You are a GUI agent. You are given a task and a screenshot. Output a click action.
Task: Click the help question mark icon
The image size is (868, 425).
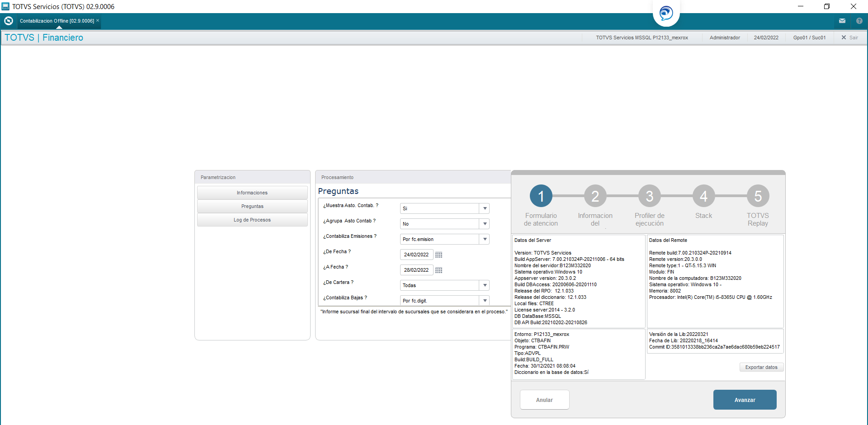click(x=859, y=21)
